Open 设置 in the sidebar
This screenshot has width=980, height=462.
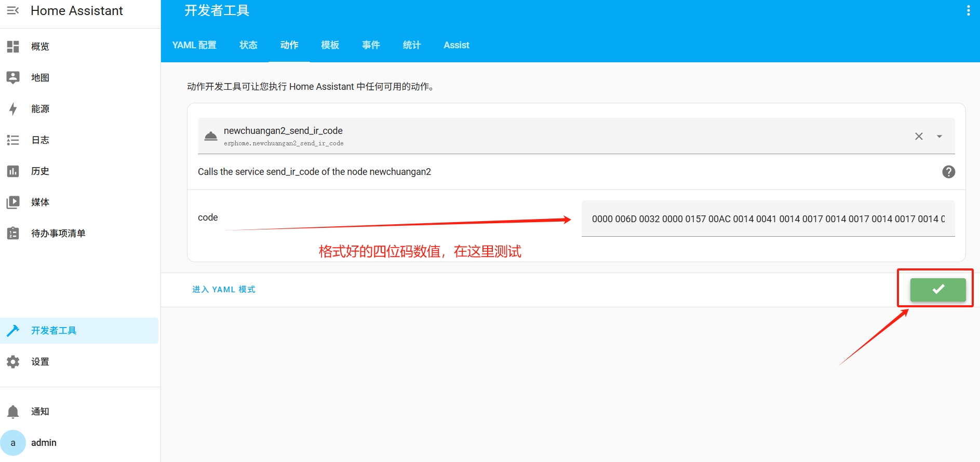coord(40,362)
